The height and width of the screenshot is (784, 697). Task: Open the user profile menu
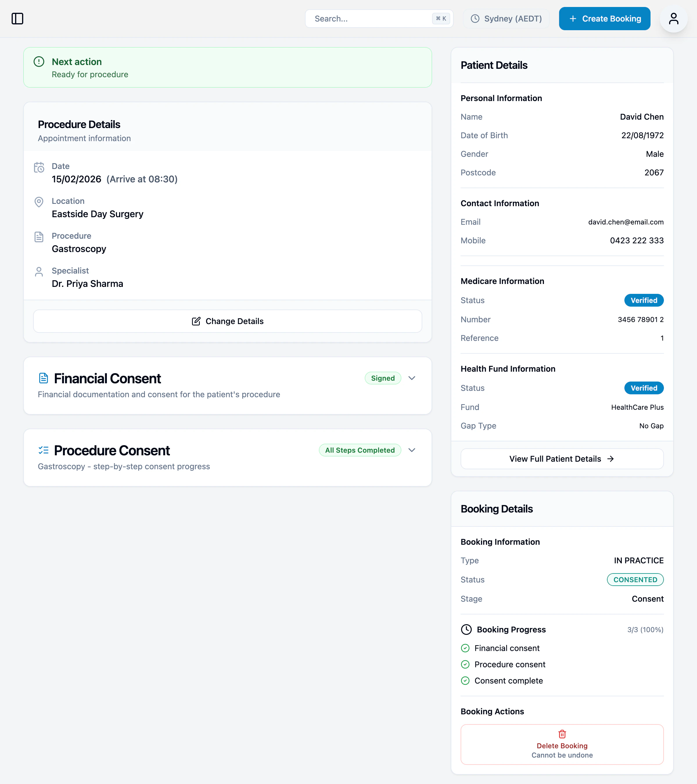tap(674, 18)
